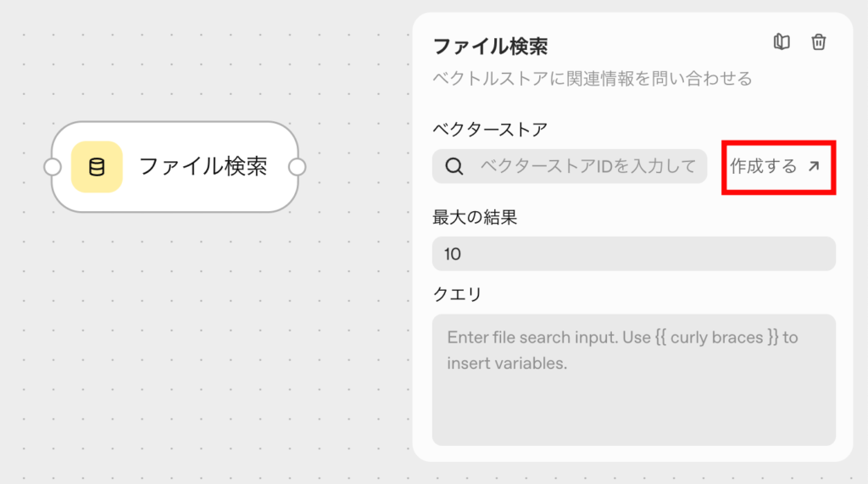This screenshot has width=868, height=484.
Task: Click the yellow database icon on node
Action: coord(97,167)
